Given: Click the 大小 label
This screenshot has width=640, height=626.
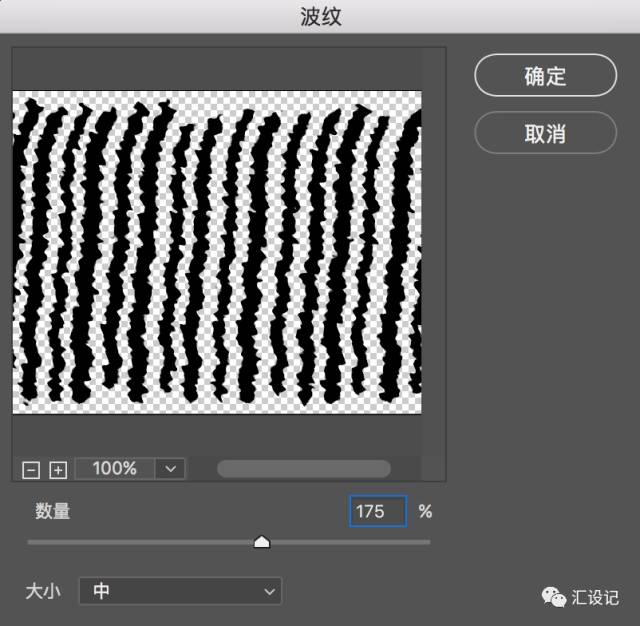Looking at the screenshot, I should tap(43, 591).
